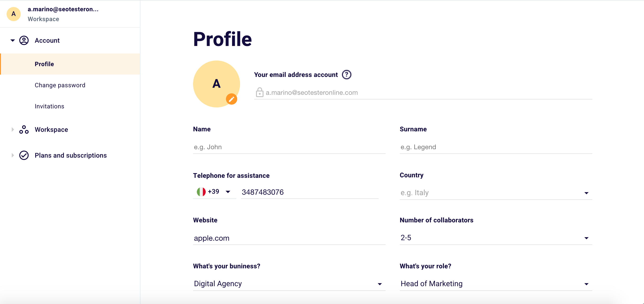Expand the Plans and subscriptions arrow

[12, 155]
